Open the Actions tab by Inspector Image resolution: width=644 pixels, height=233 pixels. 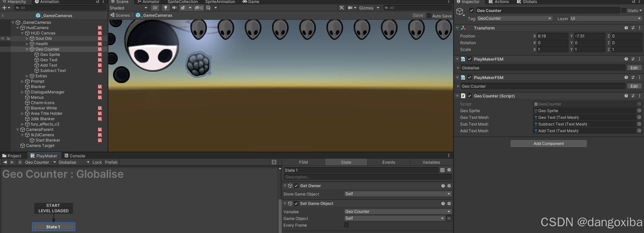499,2
